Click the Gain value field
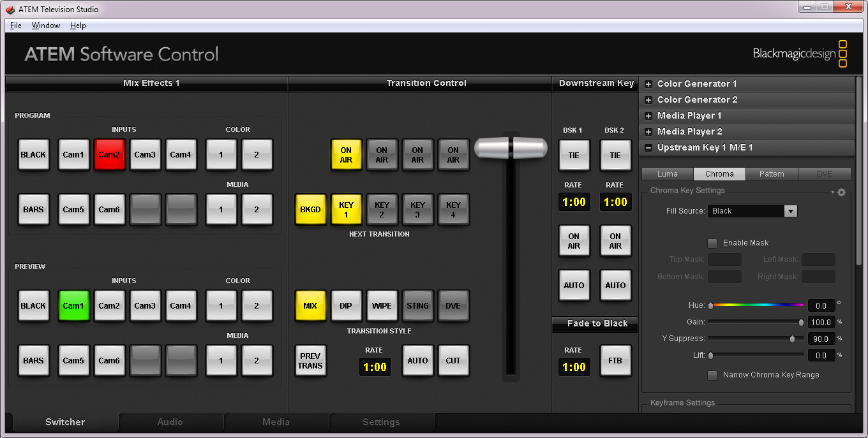Image resolution: width=868 pixels, height=438 pixels. (821, 323)
